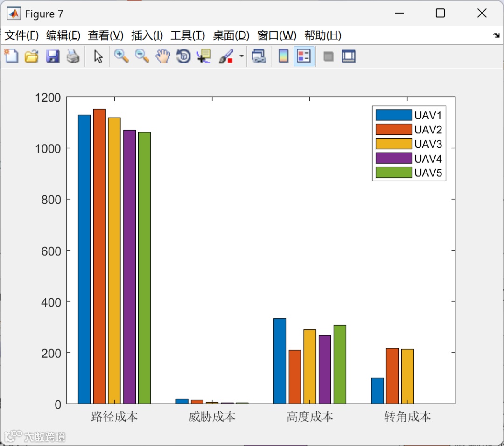Screen dimensions: 504x446
Task: Expand the Brush tool color dropdown arrow
Action: 241,56
